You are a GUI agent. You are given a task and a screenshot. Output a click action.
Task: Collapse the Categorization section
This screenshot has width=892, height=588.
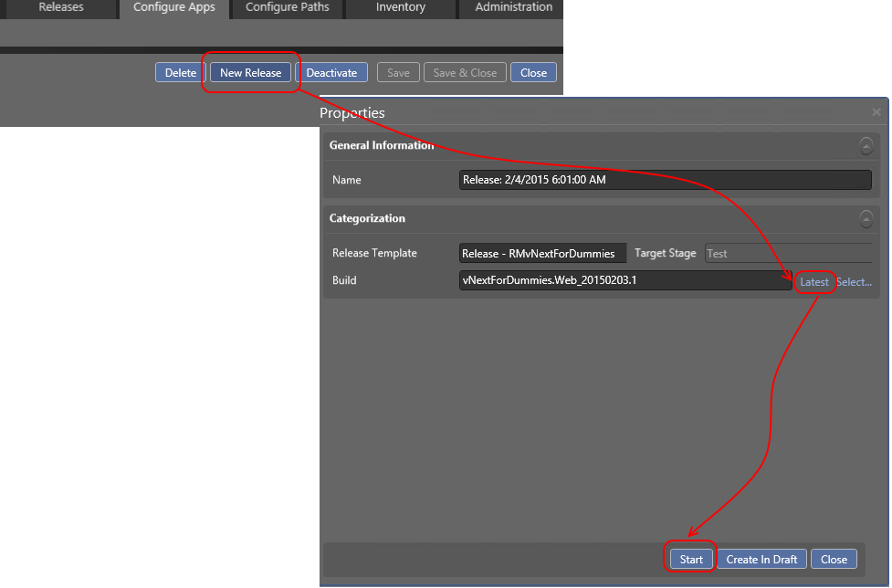(866, 218)
